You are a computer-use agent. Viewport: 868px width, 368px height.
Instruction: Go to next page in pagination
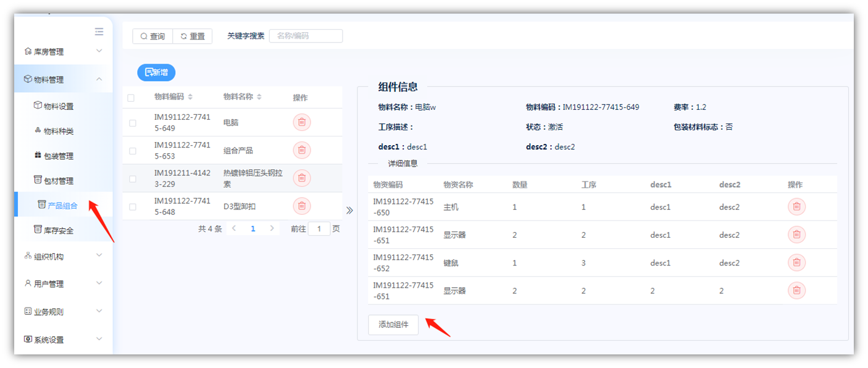click(272, 228)
